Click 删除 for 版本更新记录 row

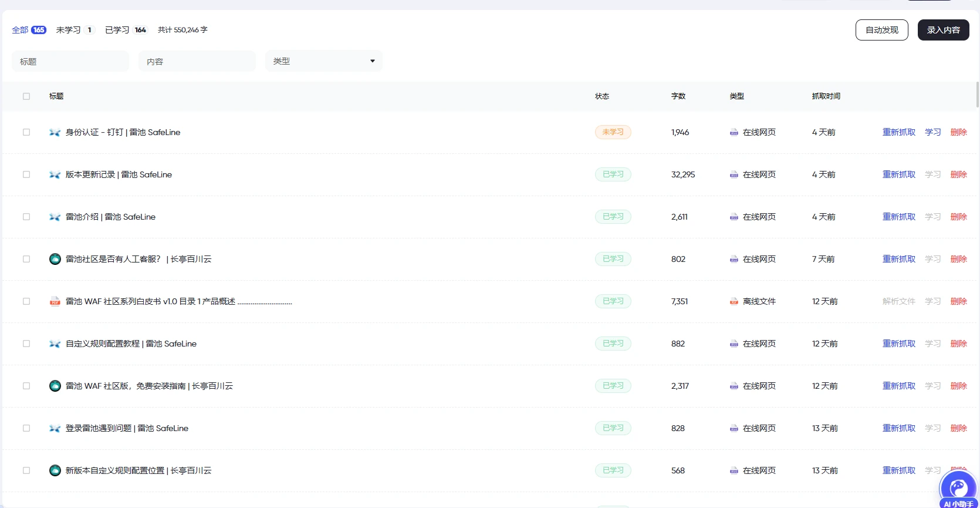point(959,174)
